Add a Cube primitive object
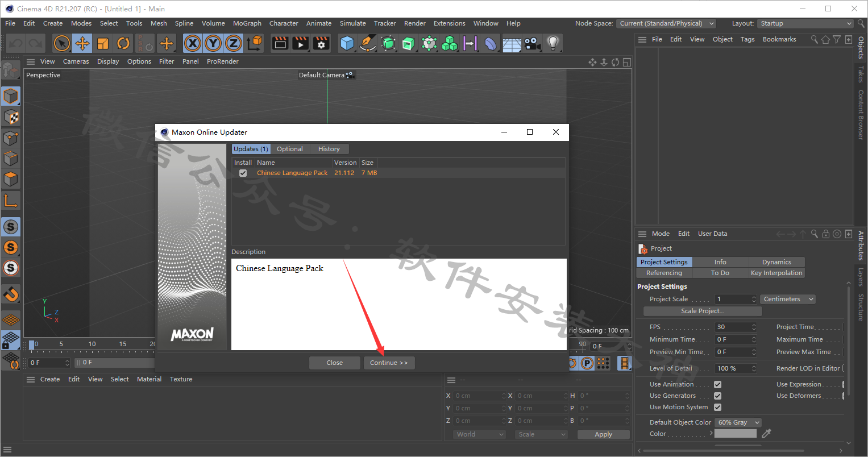This screenshot has height=457, width=868. coord(347,43)
